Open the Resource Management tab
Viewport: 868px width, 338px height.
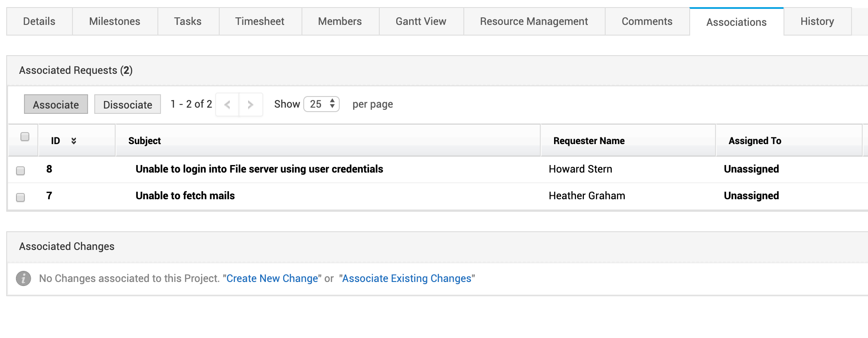[534, 21]
